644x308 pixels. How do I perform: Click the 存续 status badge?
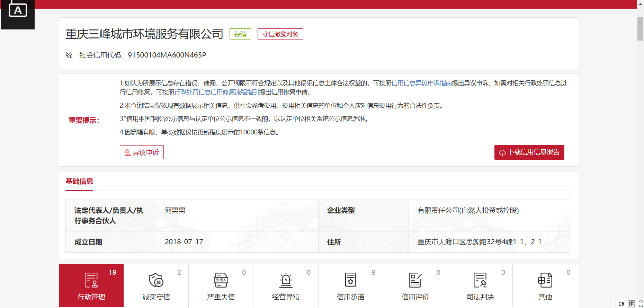(x=240, y=34)
